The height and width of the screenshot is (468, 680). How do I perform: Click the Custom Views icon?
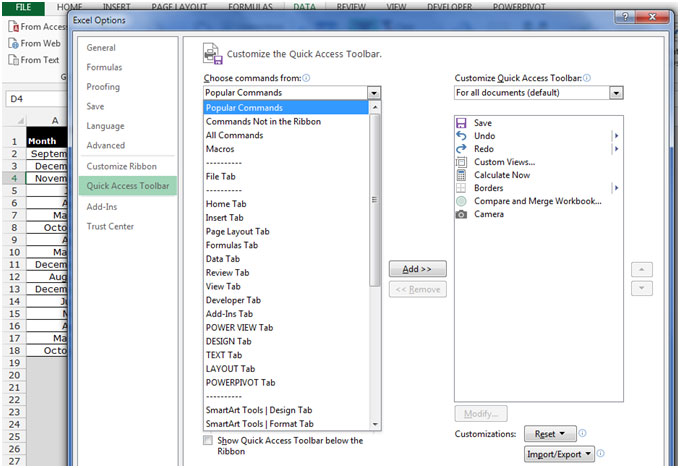pyautogui.click(x=461, y=162)
